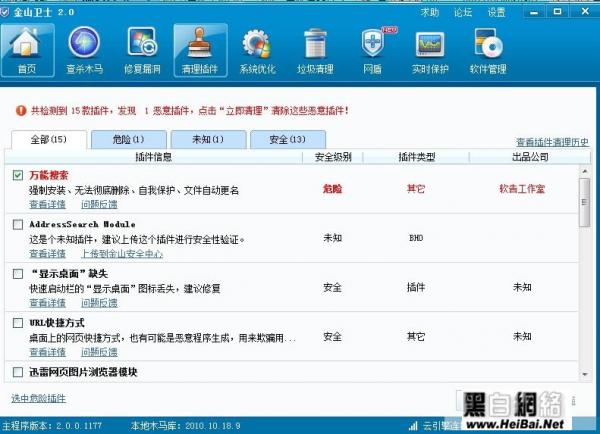Check the AddressSearch Module checkbox
The image size is (600, 434).
coord(18,224)
